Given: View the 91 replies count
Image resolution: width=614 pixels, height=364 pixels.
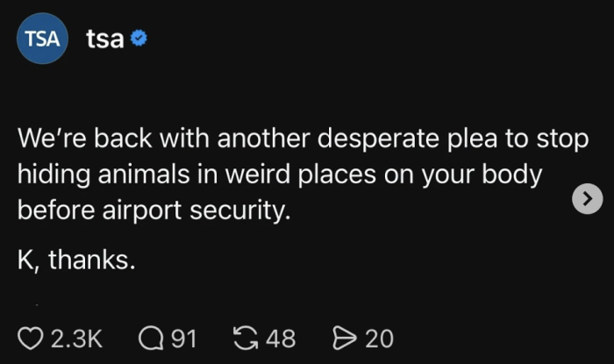Looking at the screenshot, I should 183,338.
